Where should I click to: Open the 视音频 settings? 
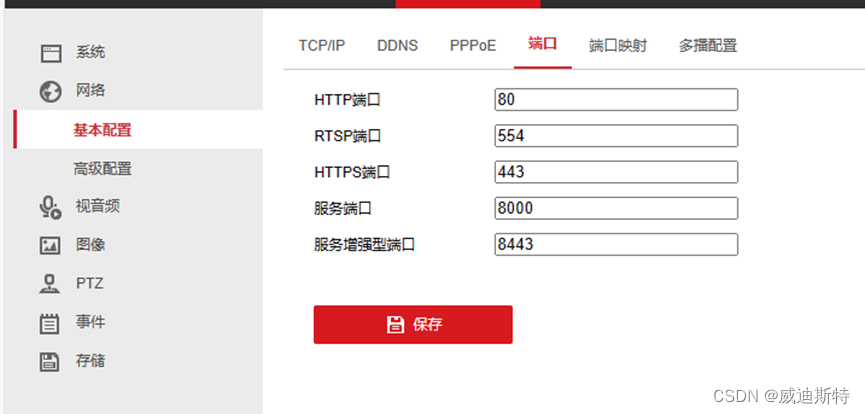click(98, 206)
